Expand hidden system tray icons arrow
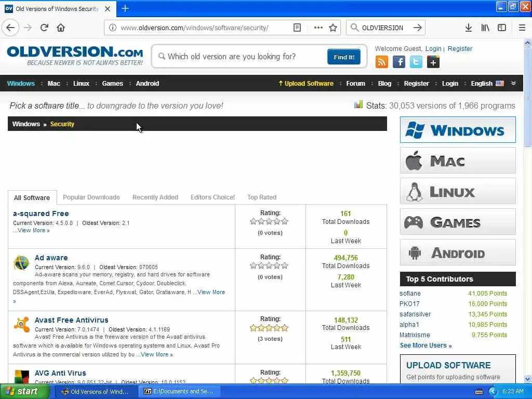This screenshot has width=532, height=399. 493,392
